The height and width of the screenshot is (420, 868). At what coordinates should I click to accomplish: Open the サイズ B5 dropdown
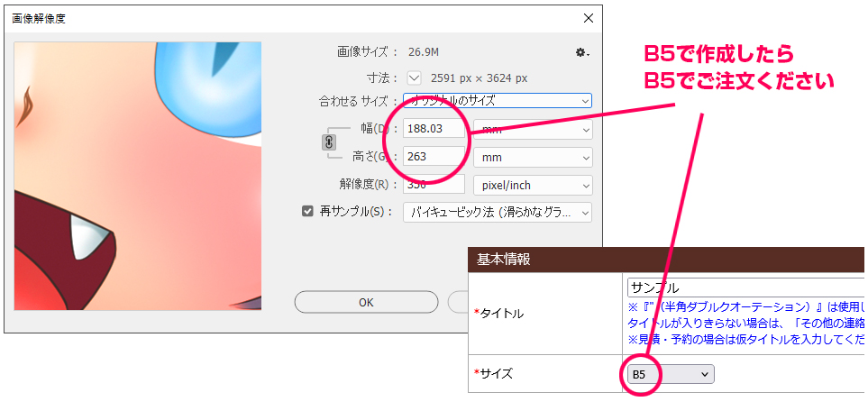coord(671,374)
